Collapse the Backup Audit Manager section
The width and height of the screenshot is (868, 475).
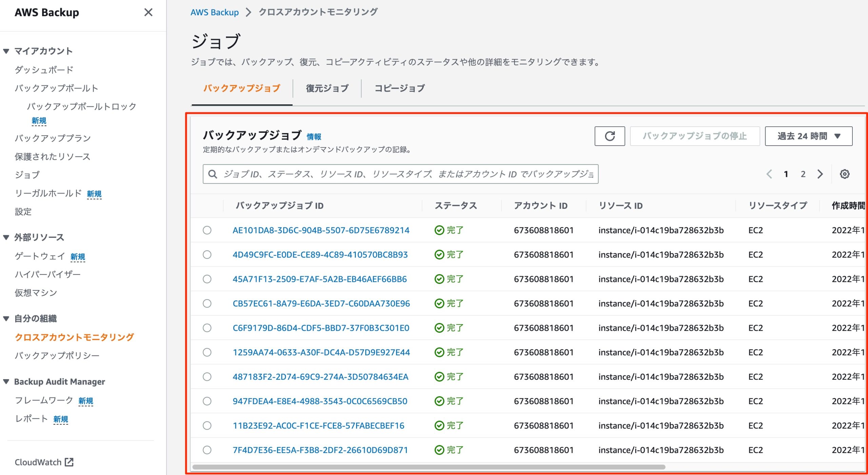click(6, 381)
